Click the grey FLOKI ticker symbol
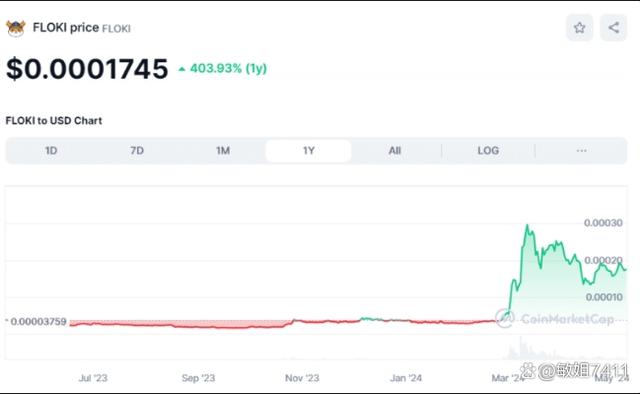640x394 pixels. point(116,29)
